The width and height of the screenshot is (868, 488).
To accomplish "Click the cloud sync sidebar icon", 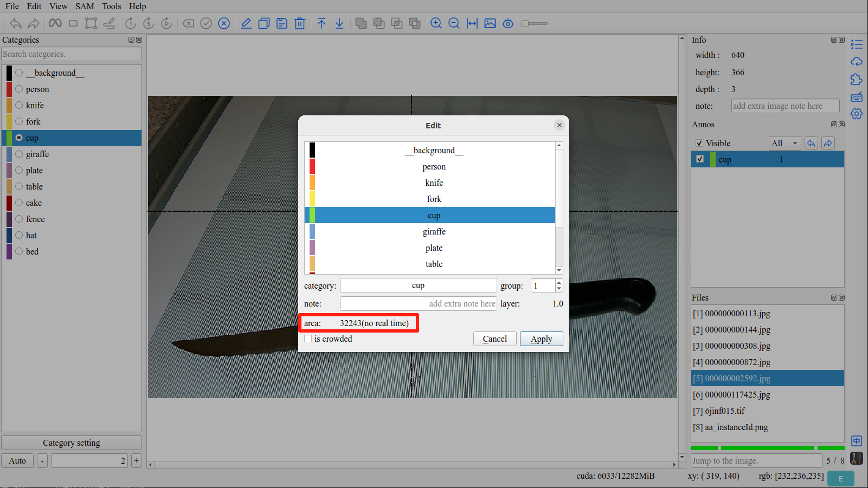I will click(x=857, y=62).
